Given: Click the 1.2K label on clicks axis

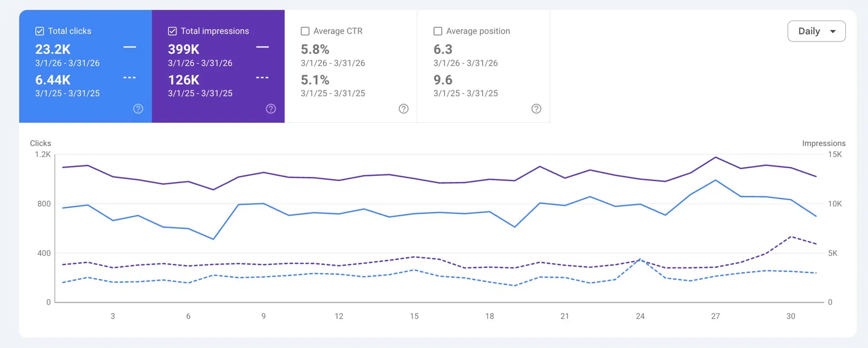Looking at the screenshot, I should 43,155.
